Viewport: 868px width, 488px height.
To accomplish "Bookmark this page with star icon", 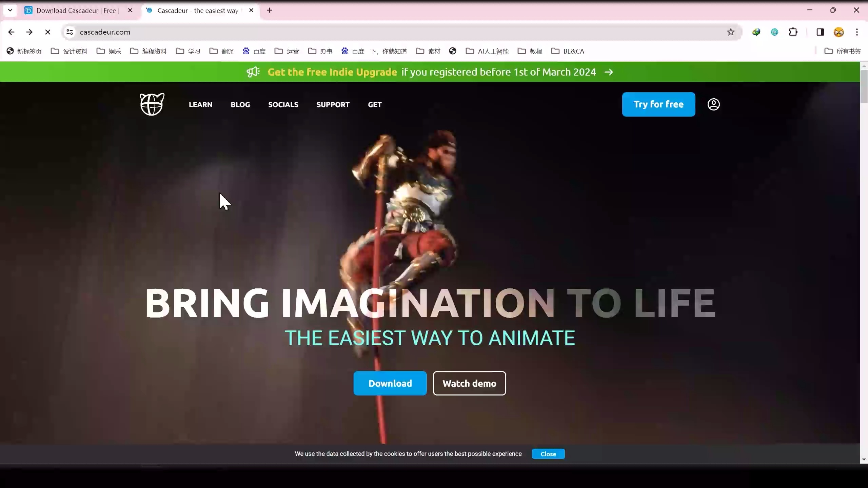I will point(731,32).
